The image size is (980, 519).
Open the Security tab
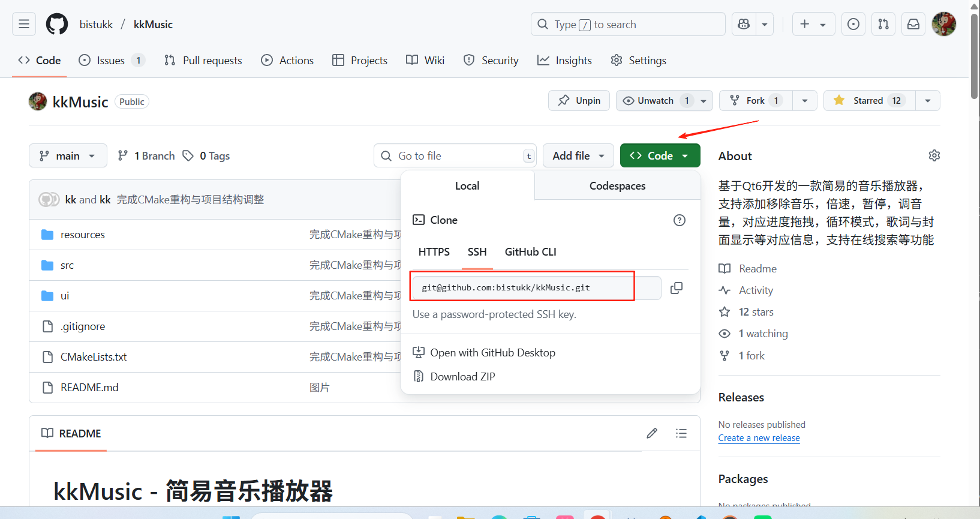pyautogui.click(x=491, y=60)
